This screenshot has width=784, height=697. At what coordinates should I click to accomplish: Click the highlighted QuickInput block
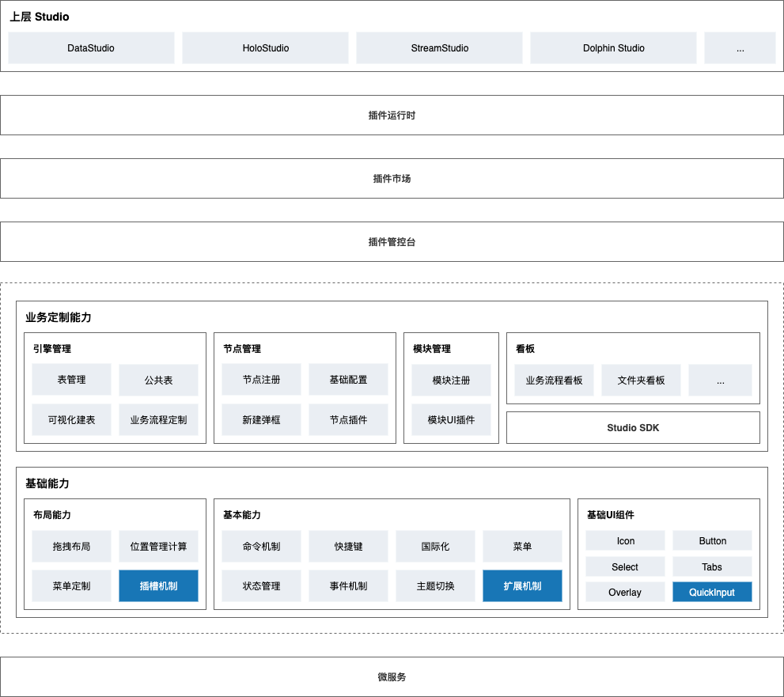713,592
